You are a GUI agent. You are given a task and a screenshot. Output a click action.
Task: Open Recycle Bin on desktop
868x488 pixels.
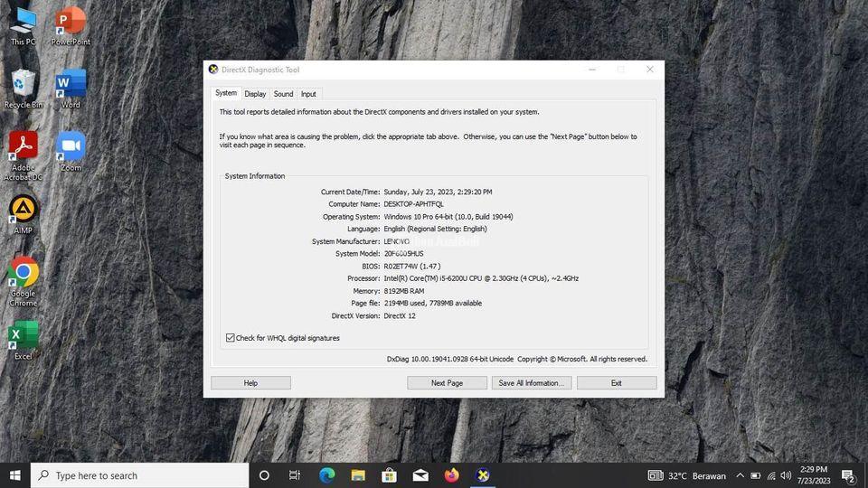point(23,85)
